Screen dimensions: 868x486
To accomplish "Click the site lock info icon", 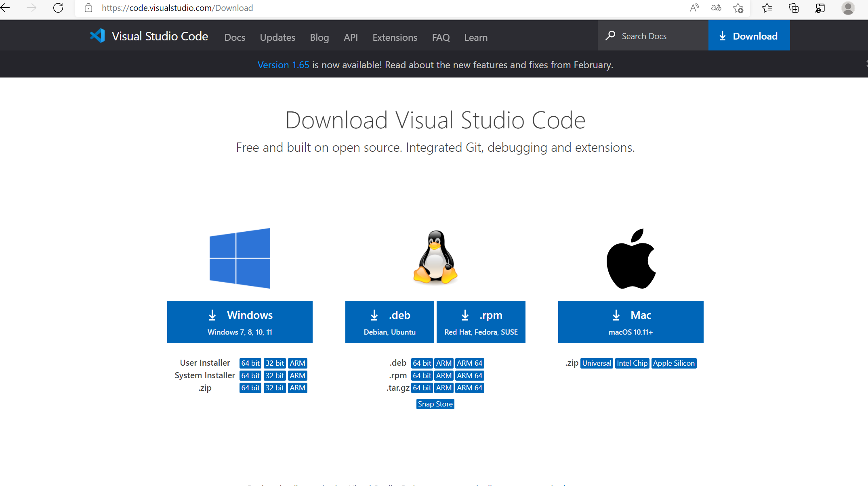I will point(88,8).
